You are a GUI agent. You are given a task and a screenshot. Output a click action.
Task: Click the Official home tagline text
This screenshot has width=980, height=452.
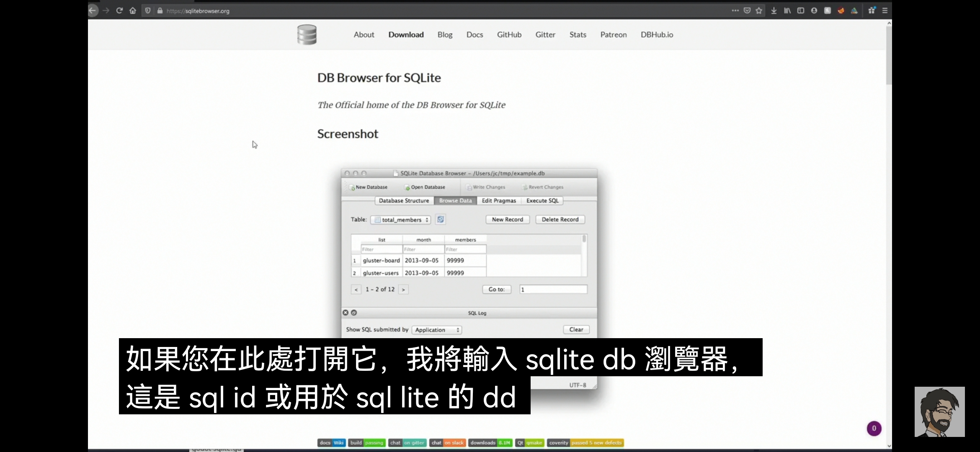tap(411, 105)
